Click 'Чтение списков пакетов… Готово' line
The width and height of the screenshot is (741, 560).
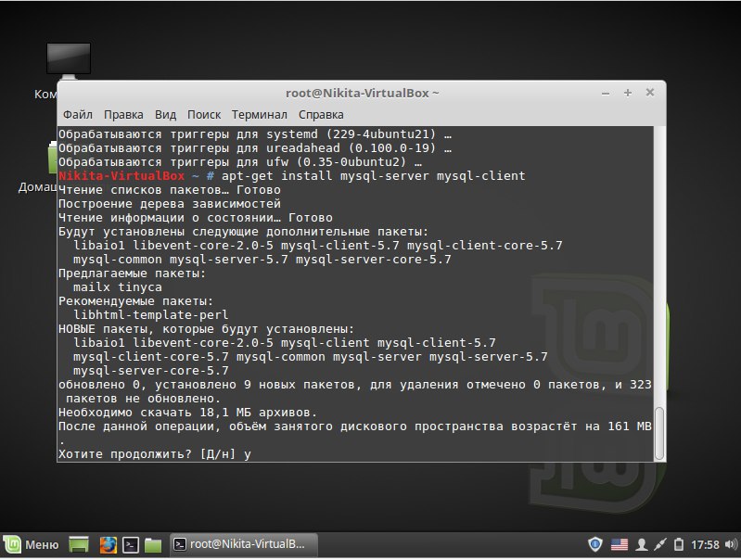(x=169, y=190)
